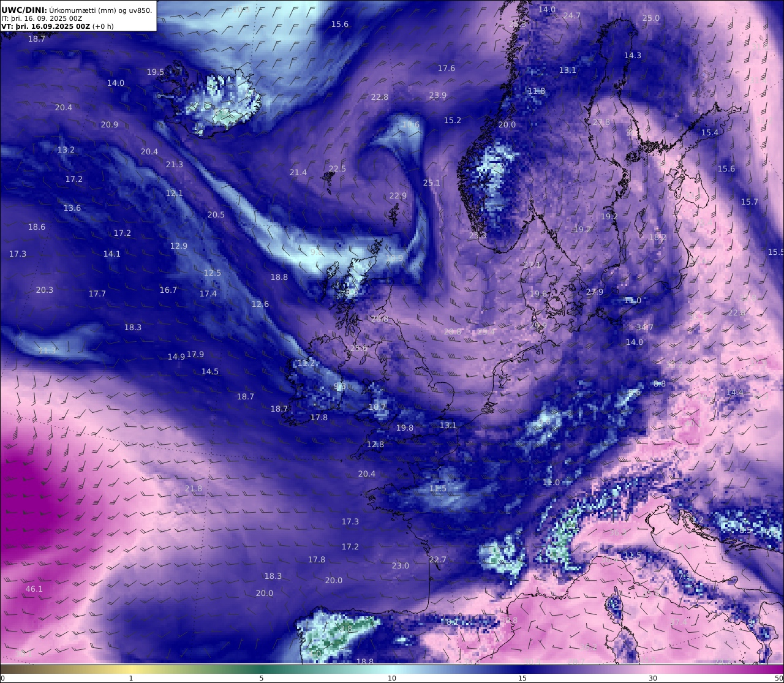Click the 25.1 map value
The image size is (784, 683).
pos(432,183)
